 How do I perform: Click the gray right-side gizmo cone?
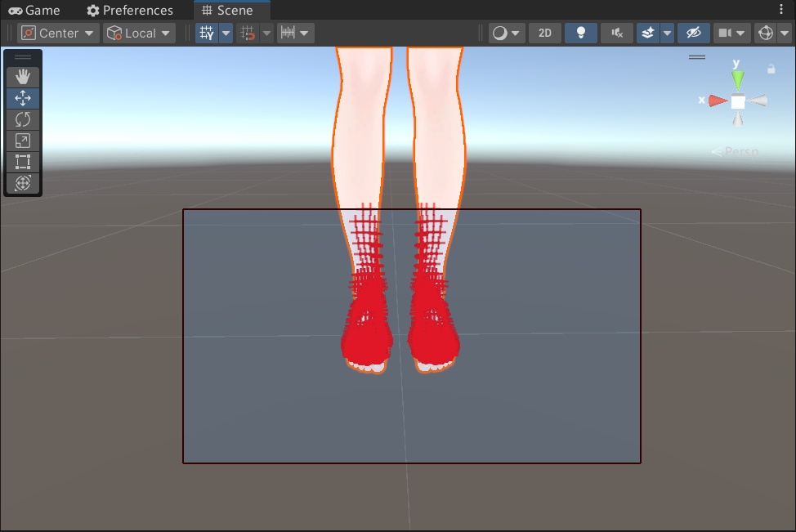coord(758,101)
